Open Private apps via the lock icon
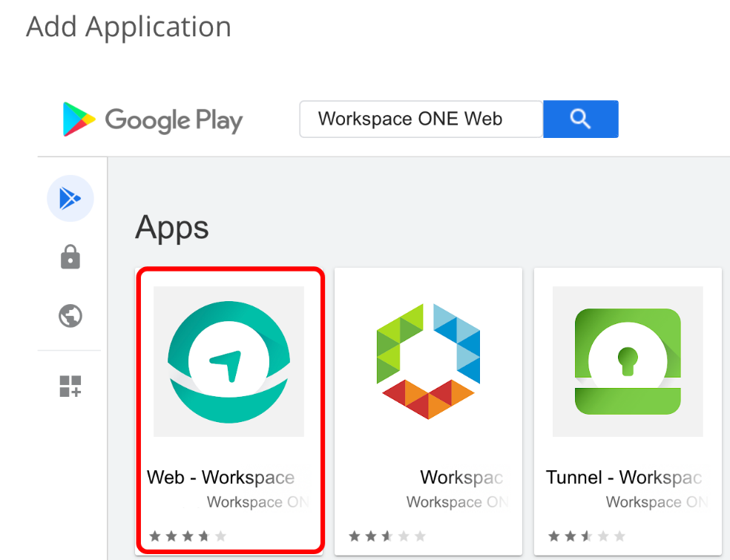The width and height of the screenshot is (730, 560). pyautogui.click(x=70, y=257)
